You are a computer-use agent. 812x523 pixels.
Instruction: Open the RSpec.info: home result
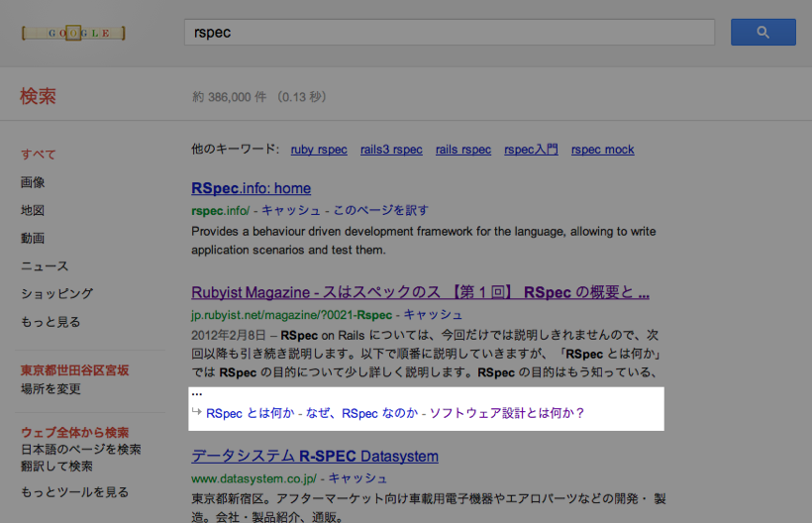(x=251, y=188)
